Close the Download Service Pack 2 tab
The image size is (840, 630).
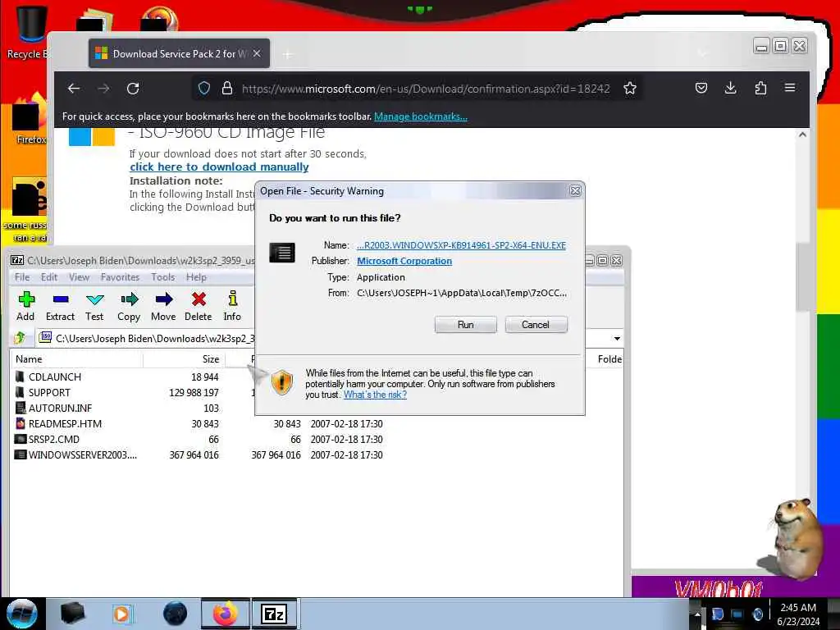click(x=257, y=53)
